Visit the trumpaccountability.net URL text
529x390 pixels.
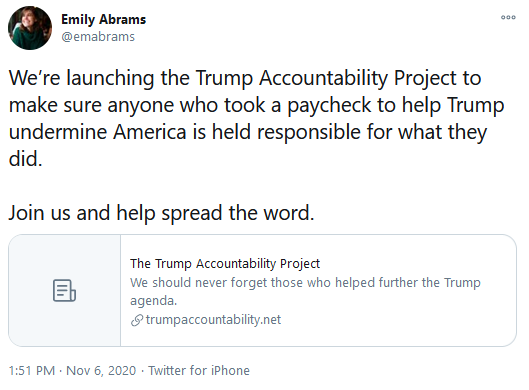[x=213, y=319]
